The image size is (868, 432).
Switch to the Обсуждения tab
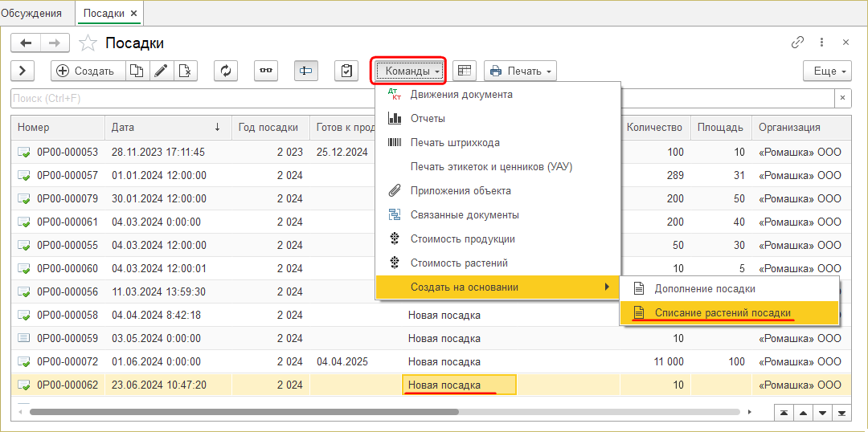tap(32, 13)
